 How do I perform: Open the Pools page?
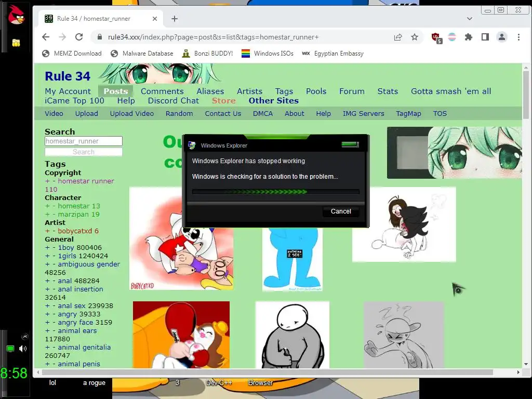click(316, 91)
